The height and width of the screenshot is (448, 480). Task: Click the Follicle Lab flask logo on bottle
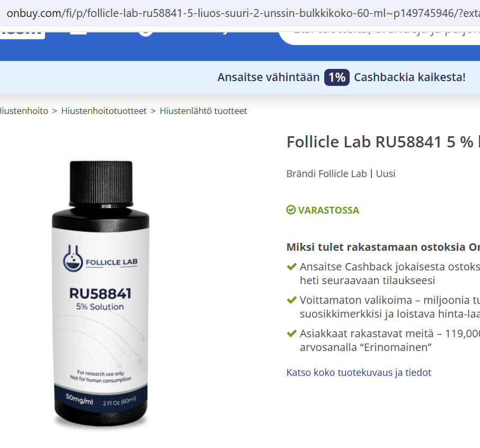[x=73, y=259]
